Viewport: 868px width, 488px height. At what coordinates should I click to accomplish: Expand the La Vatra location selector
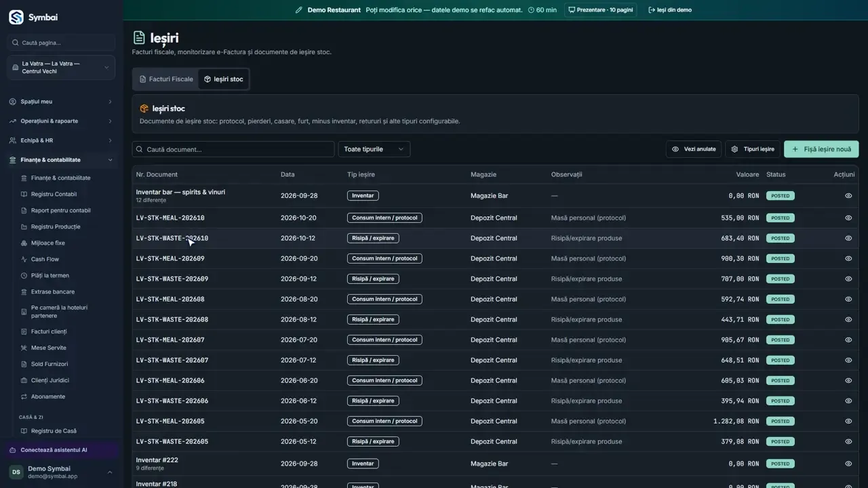[x=61, y=67]
